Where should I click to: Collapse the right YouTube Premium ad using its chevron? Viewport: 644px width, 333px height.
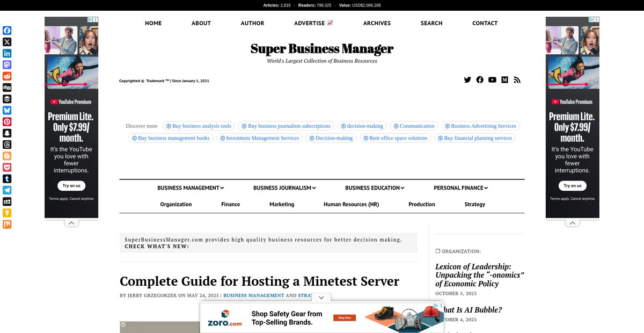(573, 223)
